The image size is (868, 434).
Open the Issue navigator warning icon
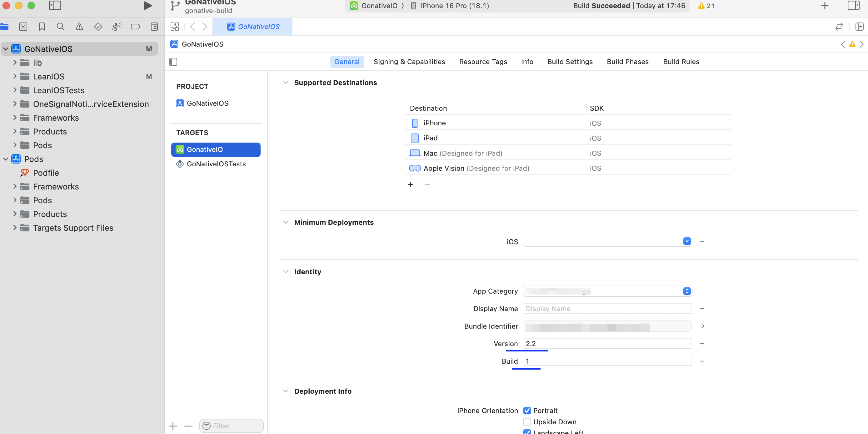[79, 27]
